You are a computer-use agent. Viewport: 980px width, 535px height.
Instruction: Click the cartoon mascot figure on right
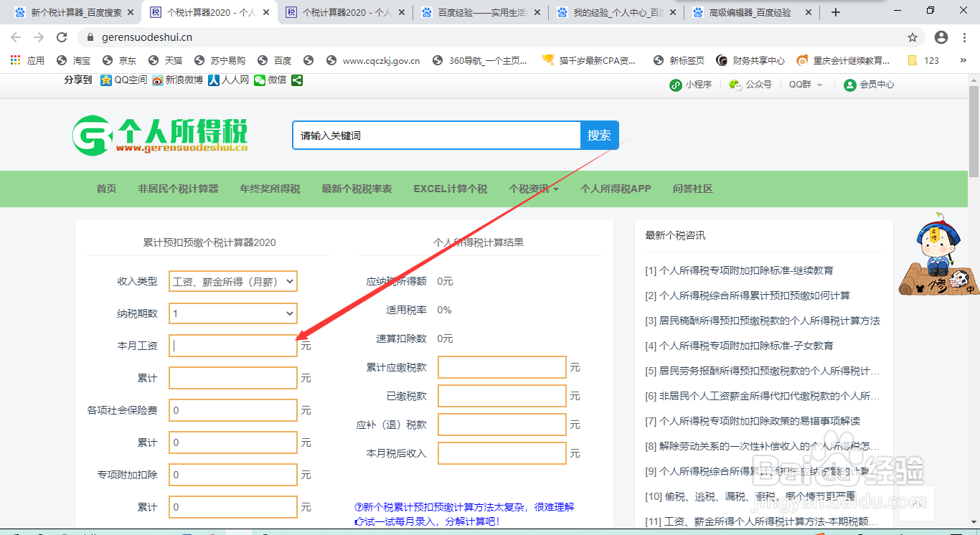(x=938, y=254)
